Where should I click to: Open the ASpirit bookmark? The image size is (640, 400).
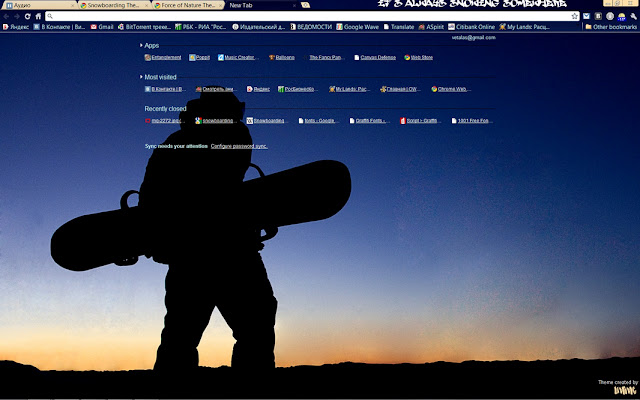(x=431, y=27)
